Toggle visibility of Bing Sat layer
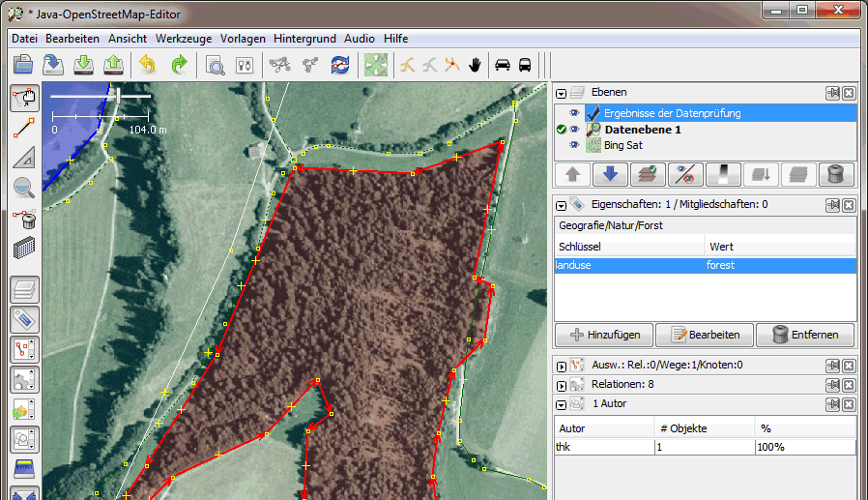868x500 pixels. coord(574,145)
